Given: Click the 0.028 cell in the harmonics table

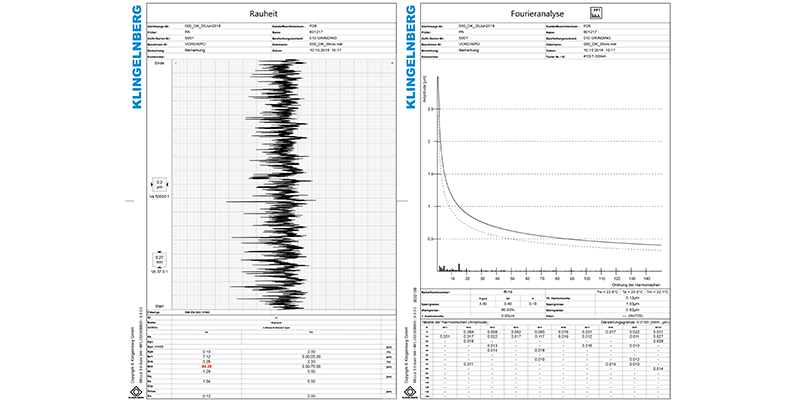Looking at the screenshot, I should click(x=658, y=341).
